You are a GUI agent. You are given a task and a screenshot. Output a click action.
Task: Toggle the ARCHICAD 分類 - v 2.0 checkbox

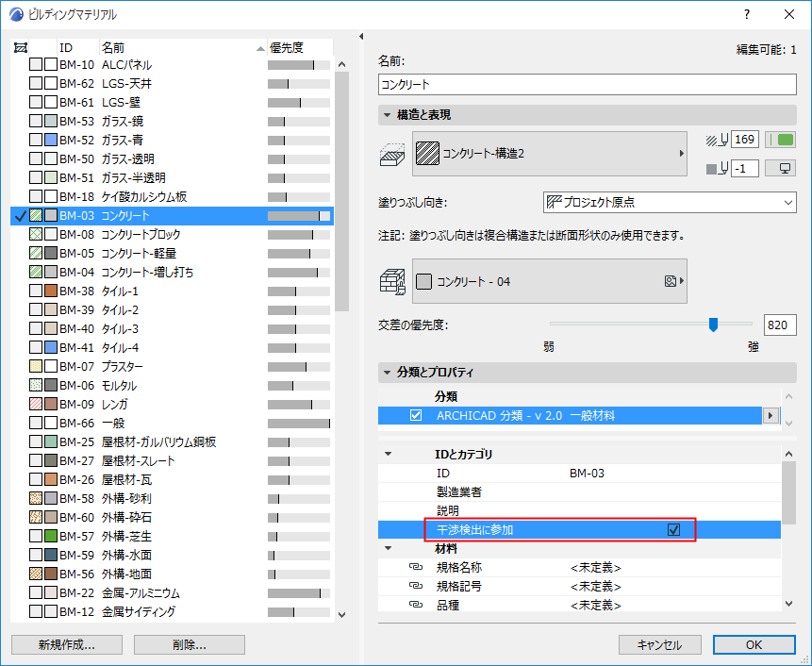[416, 415]
